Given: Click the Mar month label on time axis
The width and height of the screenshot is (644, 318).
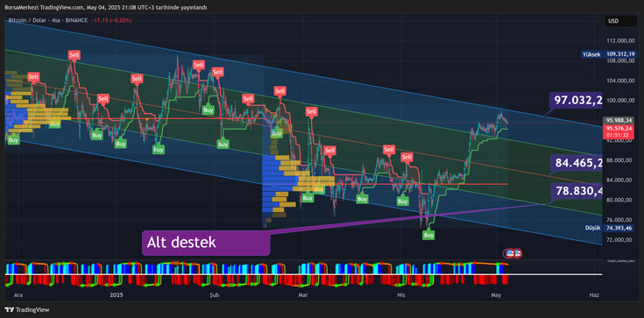Looking at the screenshot, I should pyautogui.click(x=304, y=295).
